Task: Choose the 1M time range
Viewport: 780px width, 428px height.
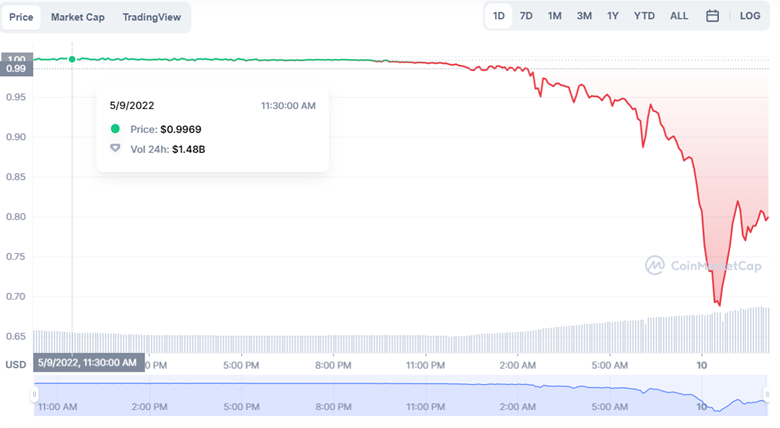Action: click(554, 16)
